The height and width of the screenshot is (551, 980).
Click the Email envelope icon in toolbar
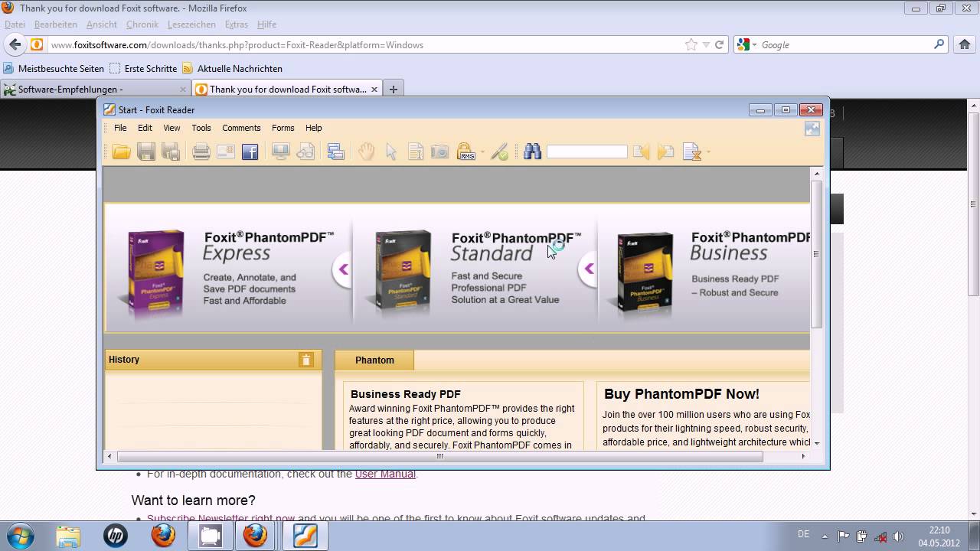226,152
